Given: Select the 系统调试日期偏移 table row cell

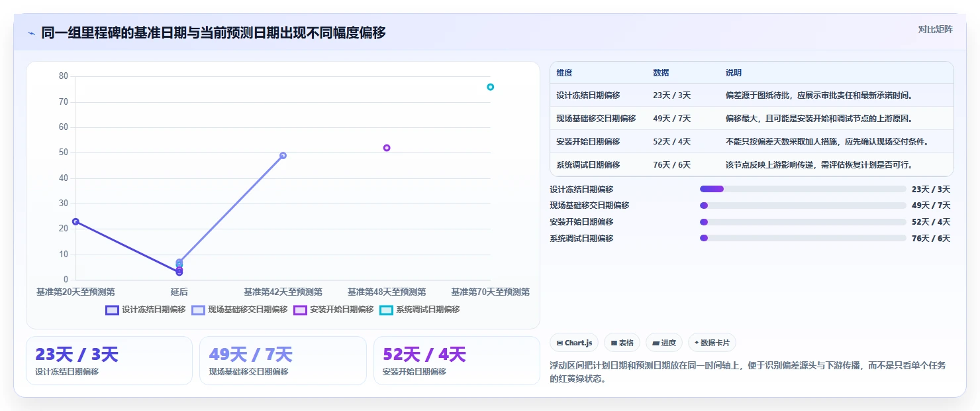Looking at the screenshot, I should coord(598,164).
